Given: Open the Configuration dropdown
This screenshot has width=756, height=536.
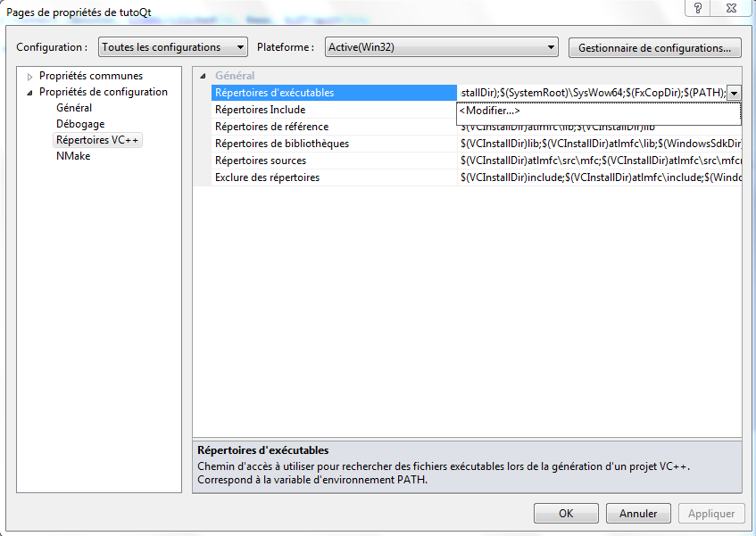Looking at the screenshot, I should tap(172, 47).
